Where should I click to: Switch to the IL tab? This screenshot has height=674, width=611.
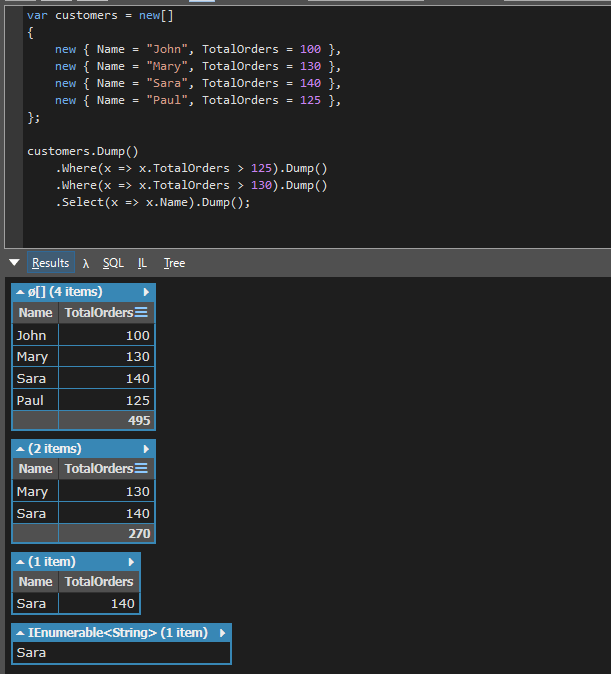tap(142, 263)
